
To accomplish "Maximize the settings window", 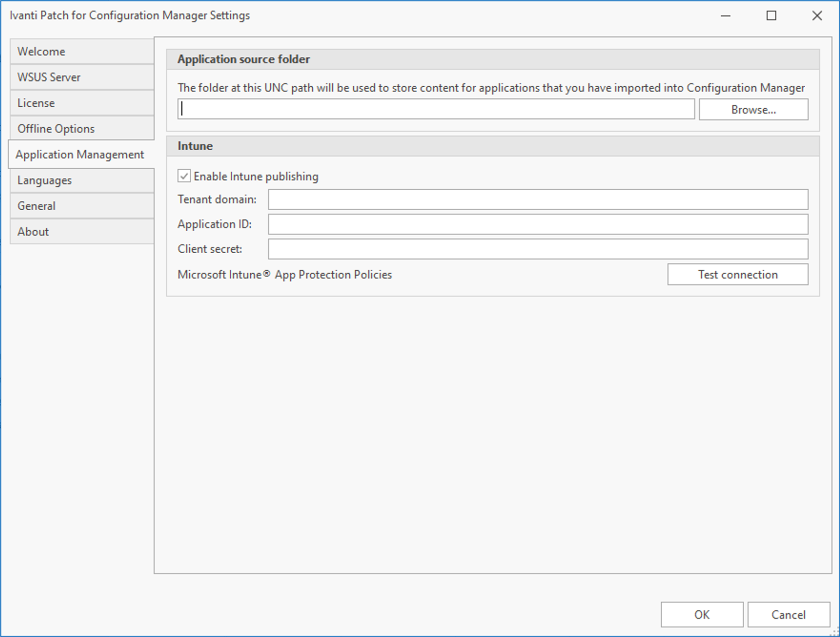I will point(771,16).
